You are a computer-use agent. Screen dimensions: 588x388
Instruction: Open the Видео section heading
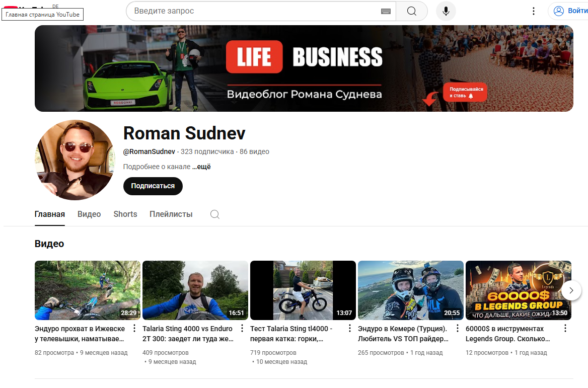49,244
